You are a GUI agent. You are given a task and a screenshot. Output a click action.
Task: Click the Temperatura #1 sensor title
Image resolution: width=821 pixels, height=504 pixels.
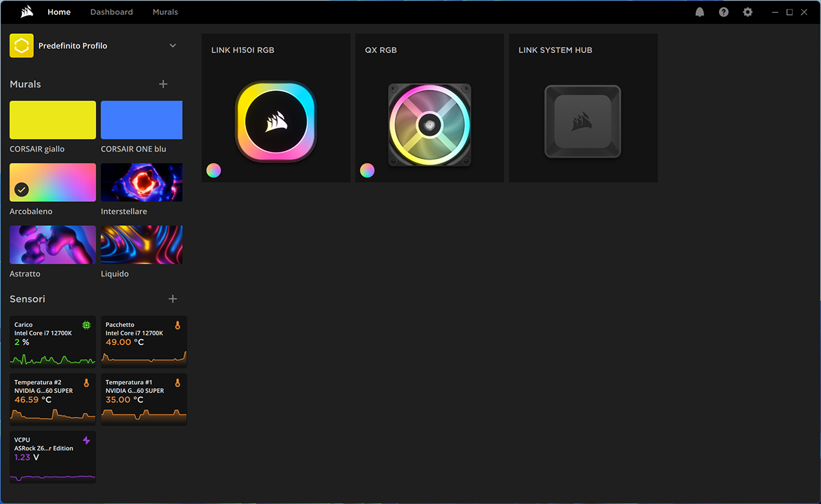point(129,383)
